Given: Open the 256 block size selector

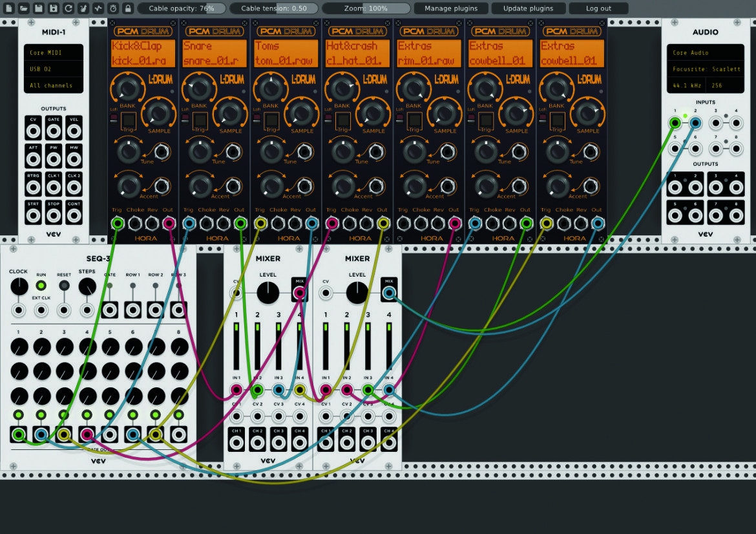Looking at the screenshot, I should click(724, 85).
